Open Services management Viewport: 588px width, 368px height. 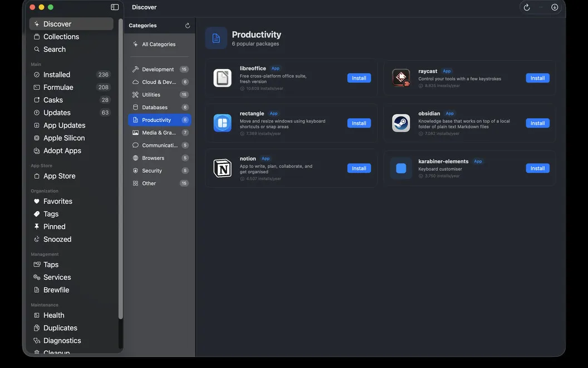pos(71,278)
